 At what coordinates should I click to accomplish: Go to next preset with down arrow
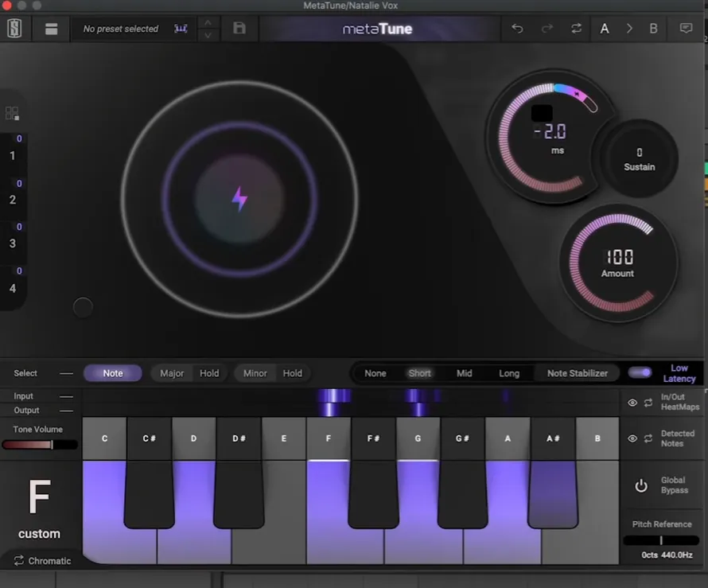coord(208,35)
